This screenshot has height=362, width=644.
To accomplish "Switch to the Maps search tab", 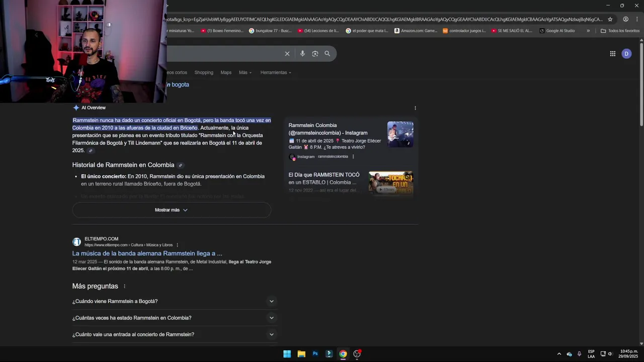I will coord(226,72).
